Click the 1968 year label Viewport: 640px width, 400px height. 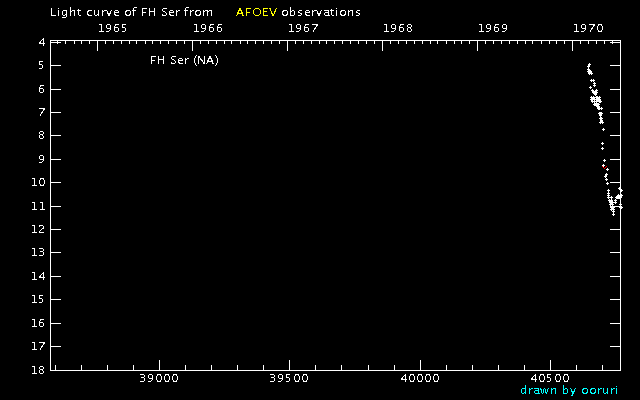point(398,28)
